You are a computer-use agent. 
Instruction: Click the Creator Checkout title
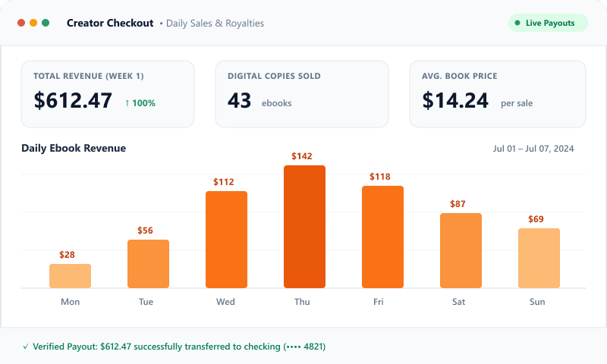click(110, 24)
